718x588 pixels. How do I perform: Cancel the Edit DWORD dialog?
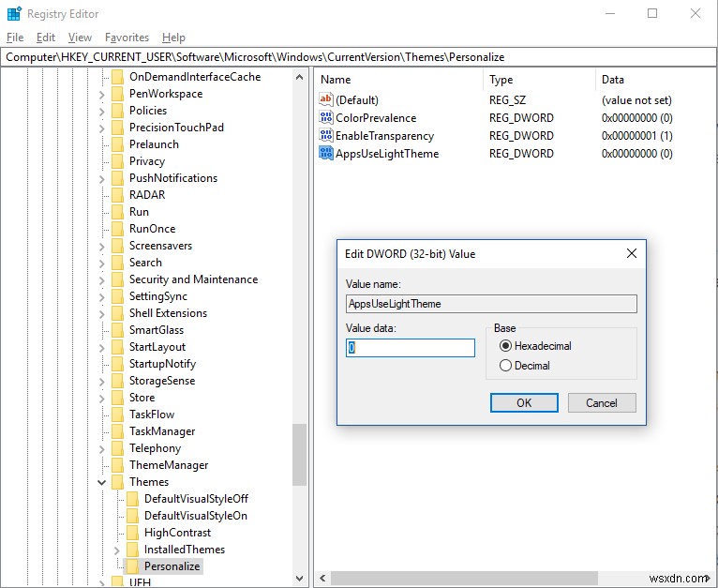(602, 403)
